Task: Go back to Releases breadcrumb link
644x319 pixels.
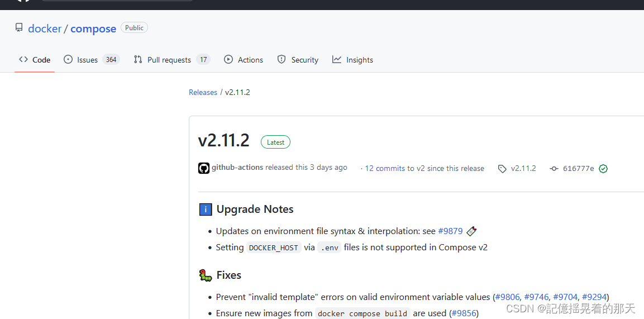Action: point(203,92)
